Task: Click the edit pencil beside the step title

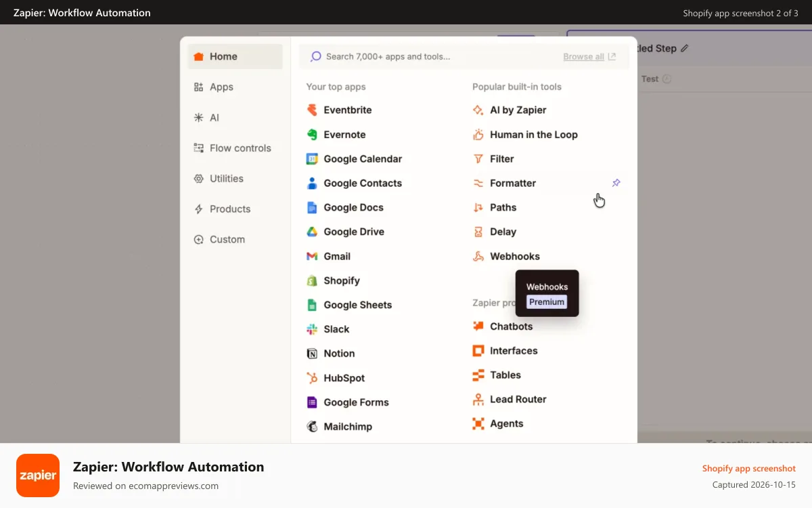Action: tap(685, 49)
